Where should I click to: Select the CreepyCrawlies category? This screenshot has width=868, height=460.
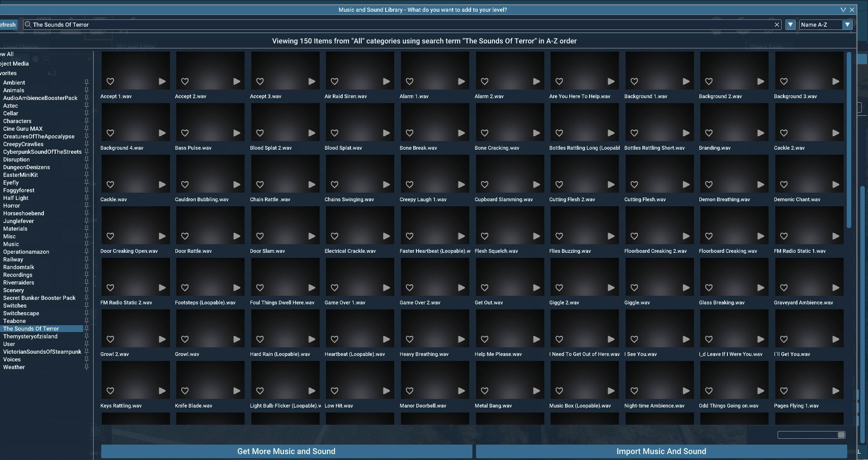point(23,144)
